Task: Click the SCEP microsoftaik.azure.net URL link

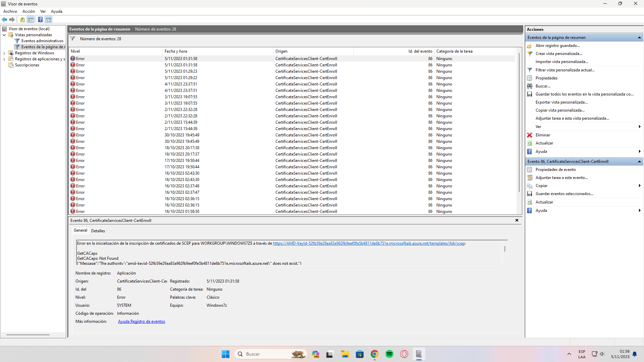Action: 369,243
